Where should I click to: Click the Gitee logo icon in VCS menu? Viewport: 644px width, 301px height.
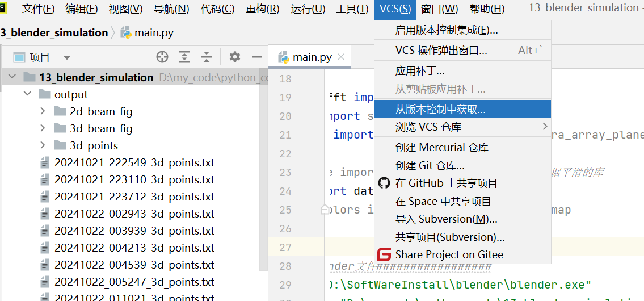385,255
